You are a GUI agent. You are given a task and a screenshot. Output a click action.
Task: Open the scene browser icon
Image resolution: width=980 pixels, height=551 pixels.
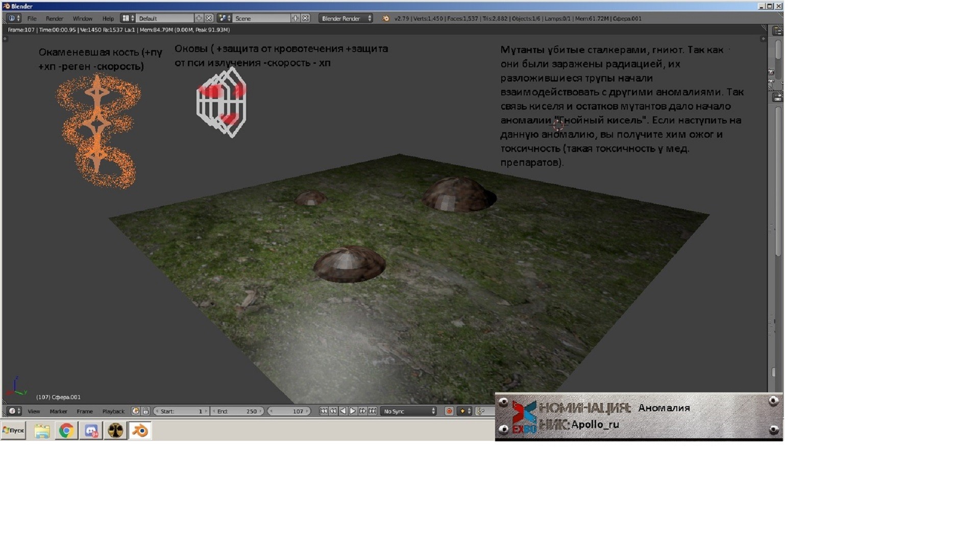(x=225, y=18)
